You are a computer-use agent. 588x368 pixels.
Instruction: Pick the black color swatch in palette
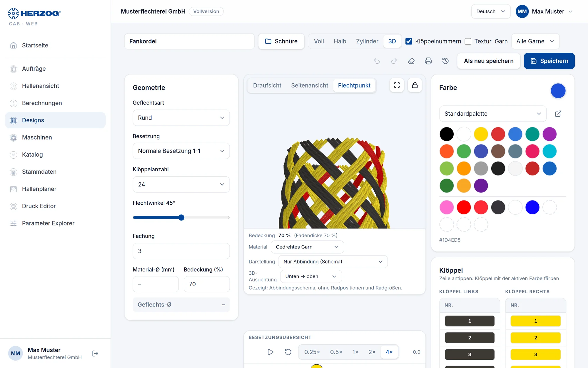click(447, 134)
